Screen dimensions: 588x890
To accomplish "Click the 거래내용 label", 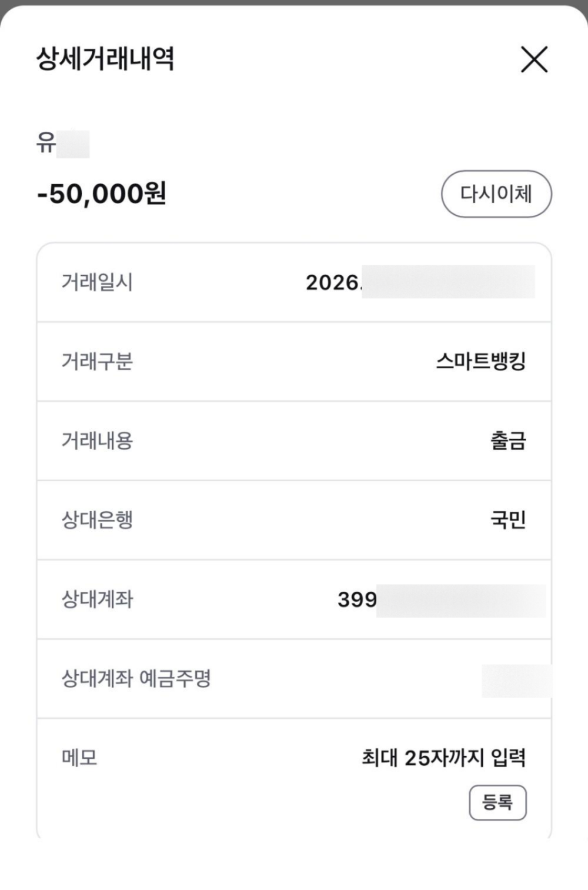I will (x=97, y=441).
